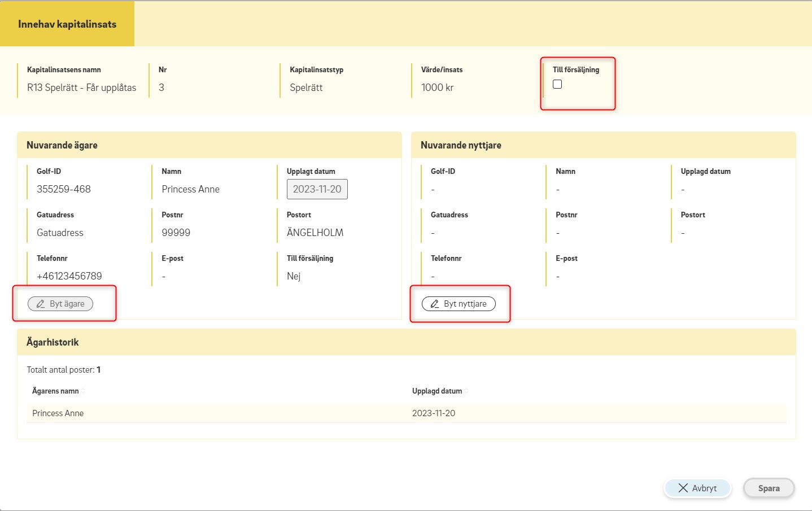Click the owner's Golf-ID 355259-468
The height and width of the screenshot is (511, 812).
point(64,189)
